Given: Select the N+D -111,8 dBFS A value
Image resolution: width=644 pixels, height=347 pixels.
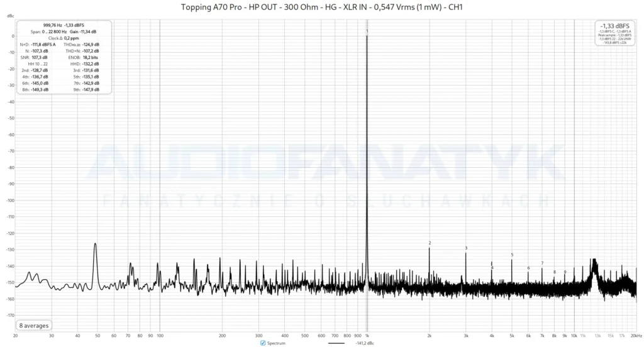Looking at the screenshot, I should pyautogui.click(x=43, y=45).
